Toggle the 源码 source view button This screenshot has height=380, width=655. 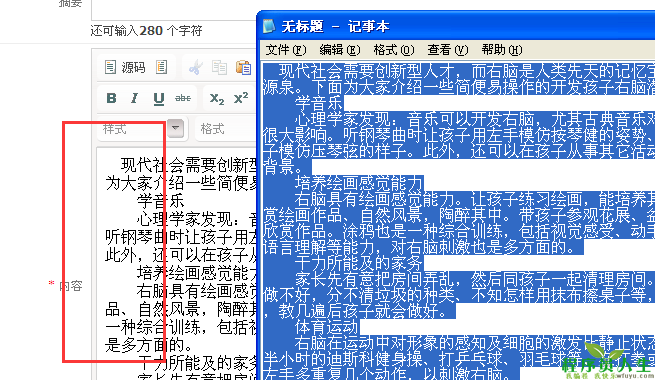pyautogui.click(x=125, y=67)
